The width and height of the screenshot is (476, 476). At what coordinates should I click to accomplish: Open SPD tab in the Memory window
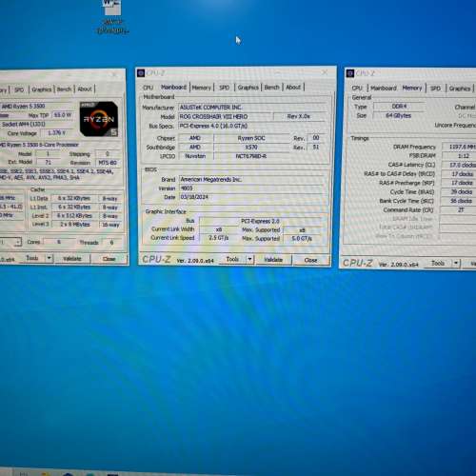point(435,89)
